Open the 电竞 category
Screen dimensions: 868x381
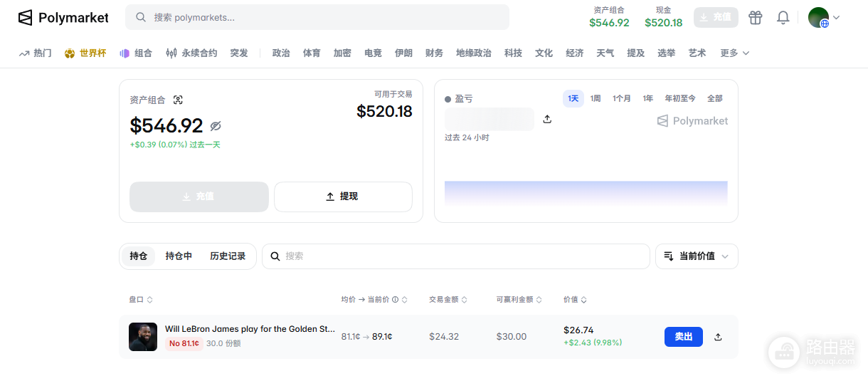click(x=373, y=53)
